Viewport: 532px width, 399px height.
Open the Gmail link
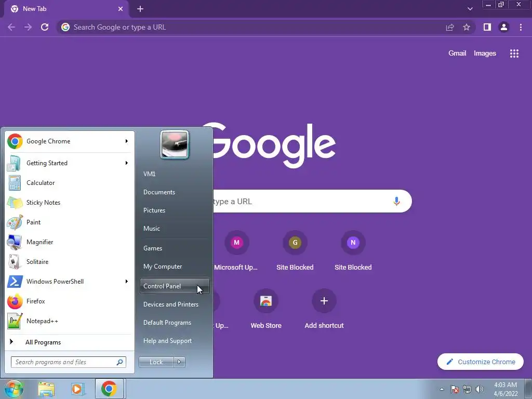[x=457, y=54]
